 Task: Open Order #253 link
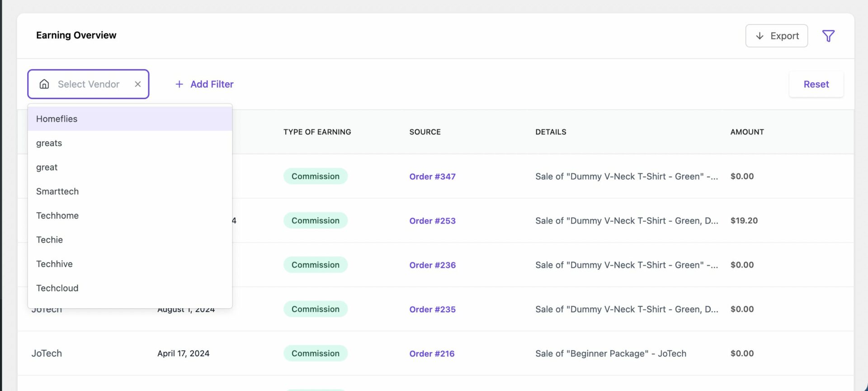[432, 221]
